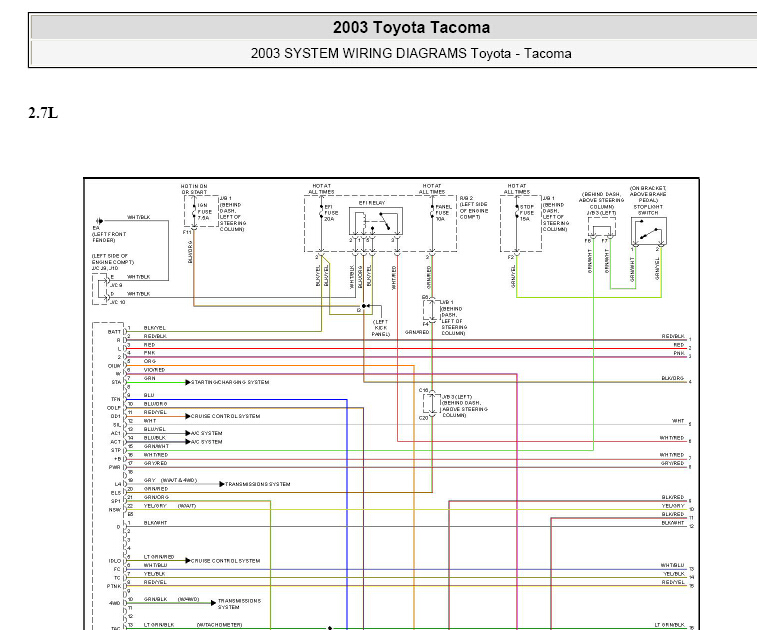
Task: Click the "F6" connector pin label
Action: pyautogui.click(x=588, y=240)
